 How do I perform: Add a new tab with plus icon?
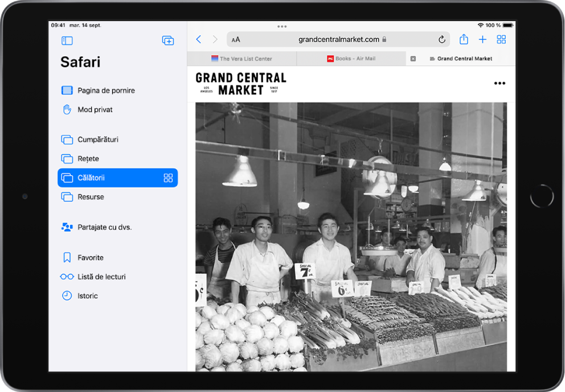pyautogui.click(x=482, y=40)
